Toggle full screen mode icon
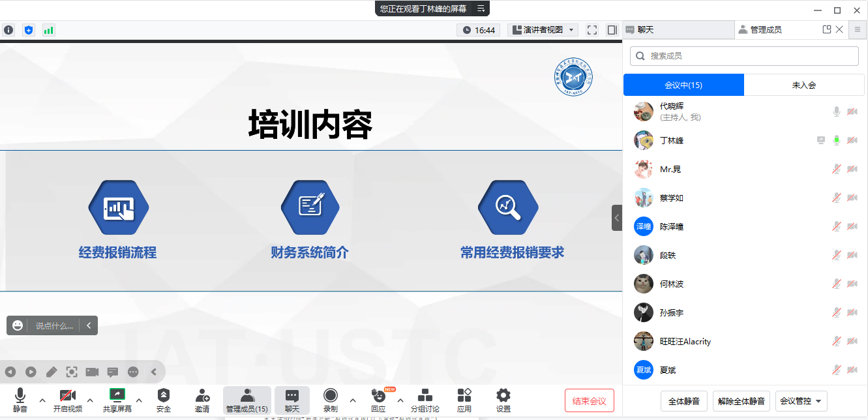Screen dimensions: 868x420 pos(592,30)
